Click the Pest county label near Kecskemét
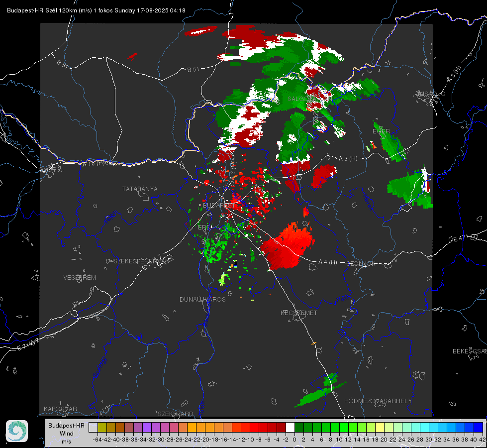This screenshot has height=448, width=487. pos(342,300)
